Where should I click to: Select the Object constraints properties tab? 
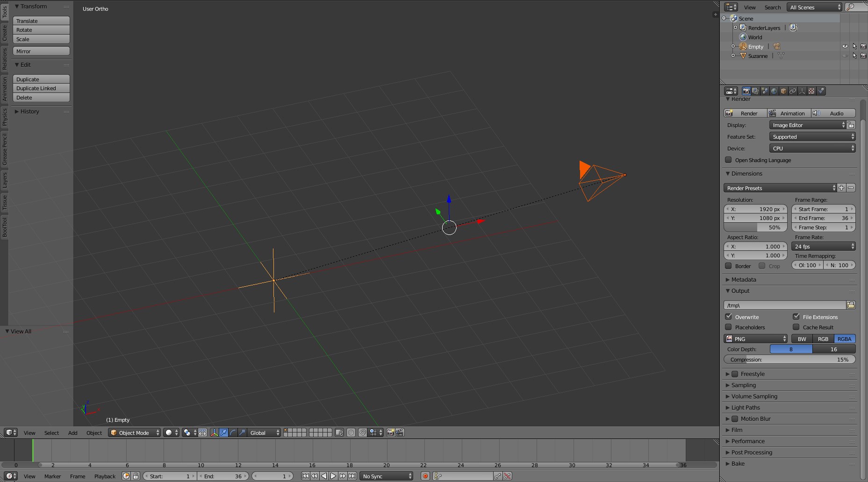[793, 91]
